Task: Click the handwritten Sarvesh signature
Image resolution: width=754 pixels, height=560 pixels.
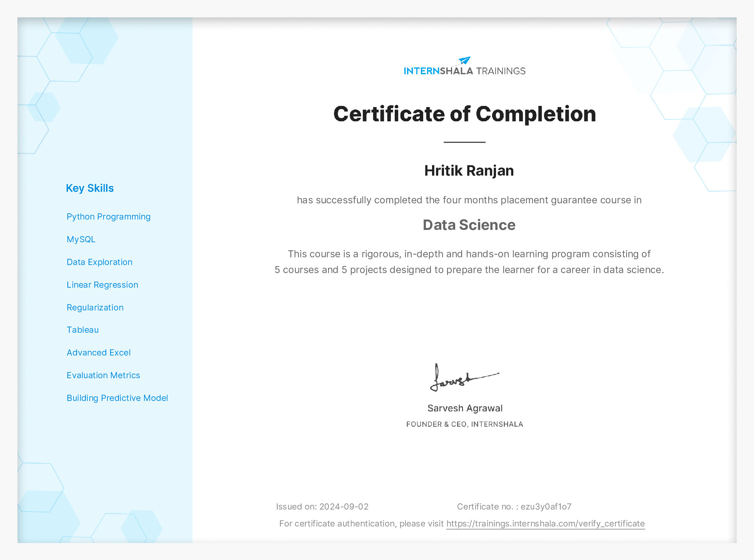Action: click(464, 377)
